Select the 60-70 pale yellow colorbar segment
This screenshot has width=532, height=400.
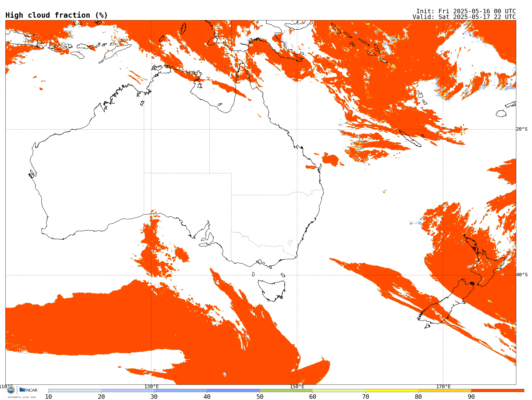(x=339, y=391)
